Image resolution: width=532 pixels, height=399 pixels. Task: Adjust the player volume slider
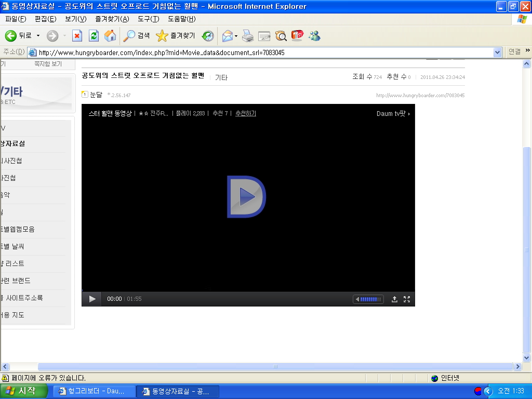coord(368,299)
